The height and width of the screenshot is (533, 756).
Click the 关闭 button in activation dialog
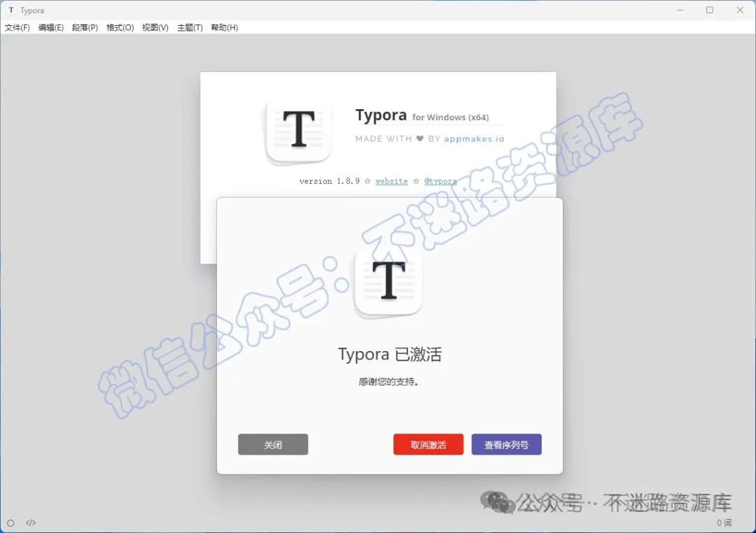coord(273,444)
